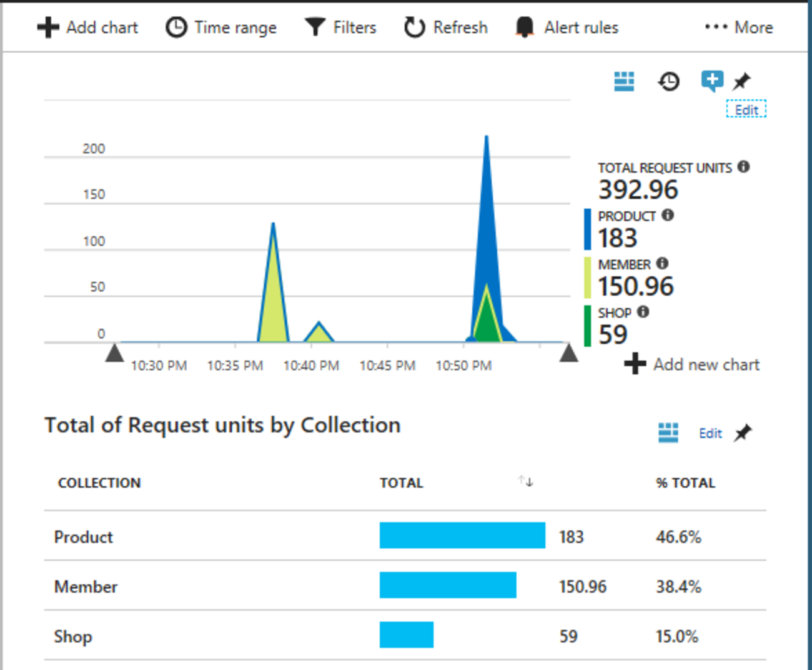Select the Member row in collection table
812x670 pixels.
coord(86,586)
